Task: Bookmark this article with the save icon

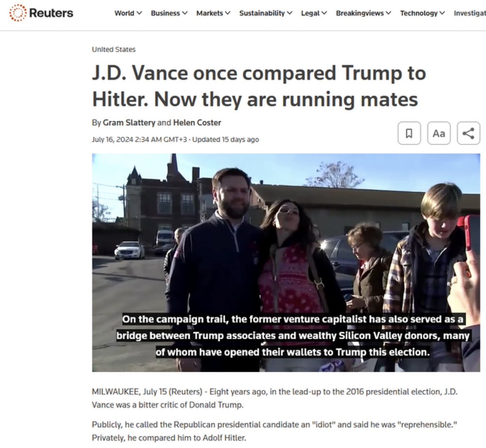Action: pyautogui.click(x=409, y=133)
